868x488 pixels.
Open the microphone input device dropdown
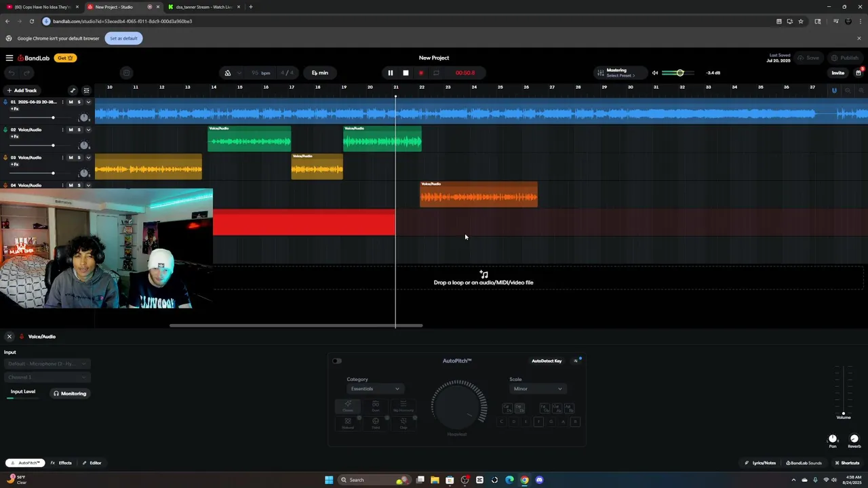click(47, 364)
